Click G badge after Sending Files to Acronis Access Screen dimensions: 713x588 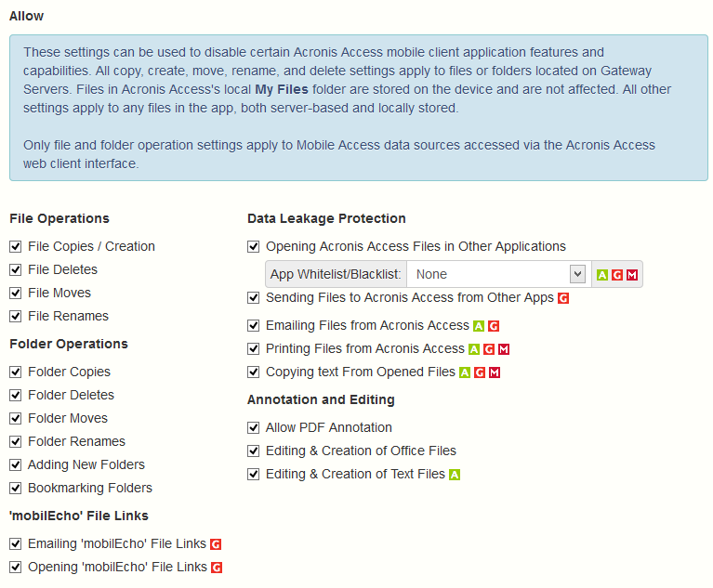(563, 298)
